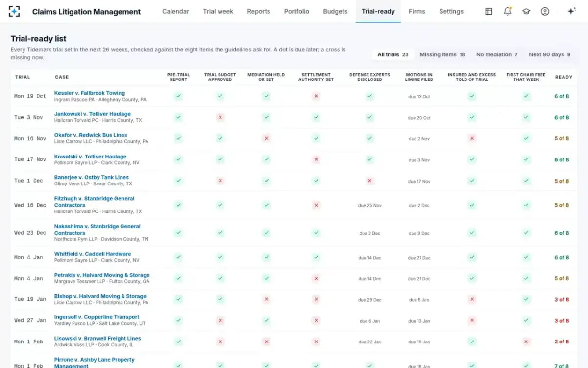Switch to the Trial week tab
Screen dimensions: 588x368
pos(218,11)
